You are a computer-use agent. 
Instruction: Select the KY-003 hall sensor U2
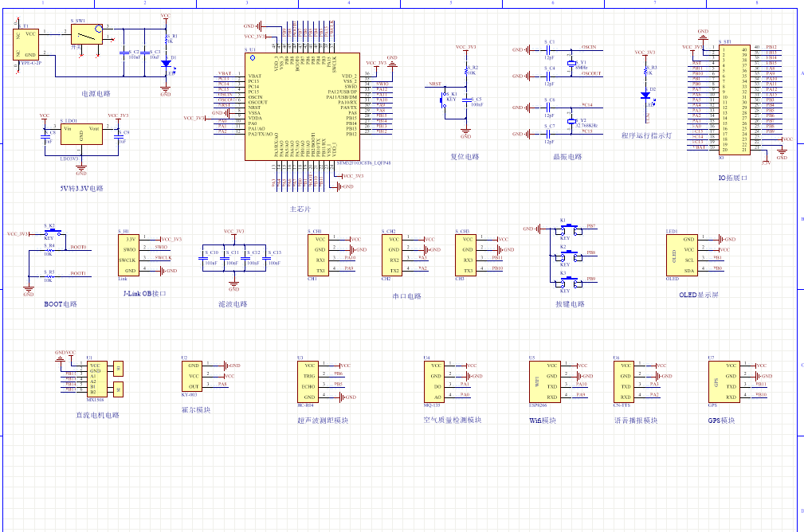click(x=192, y=376)
